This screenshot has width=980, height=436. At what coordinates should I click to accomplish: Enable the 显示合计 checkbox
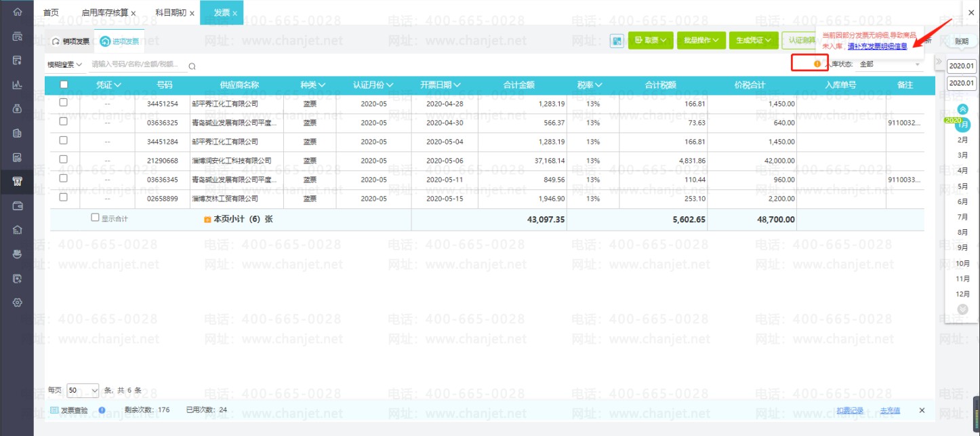(95, 218)
